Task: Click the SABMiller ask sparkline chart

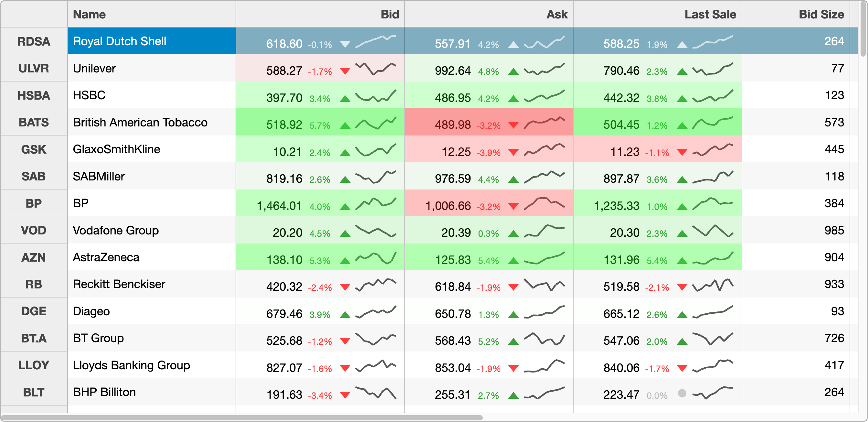Action: click(544, 177)
